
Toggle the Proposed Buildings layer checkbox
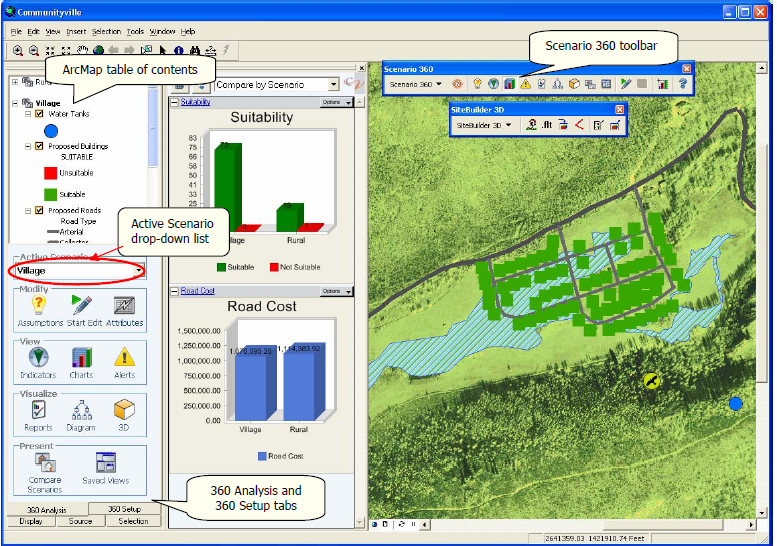coord(39,146)
